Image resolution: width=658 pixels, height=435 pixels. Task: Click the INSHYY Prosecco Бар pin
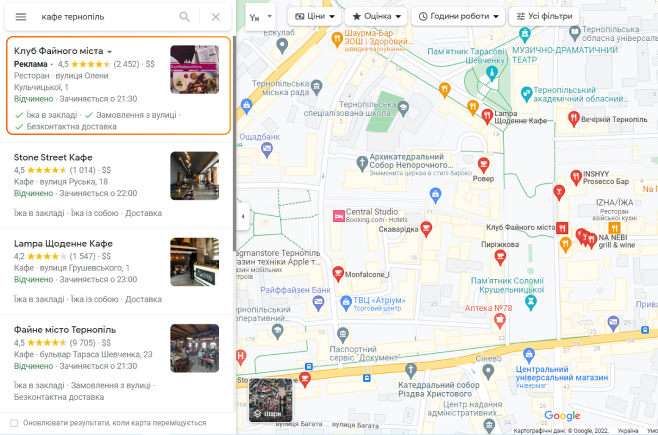tap(576, 177)
